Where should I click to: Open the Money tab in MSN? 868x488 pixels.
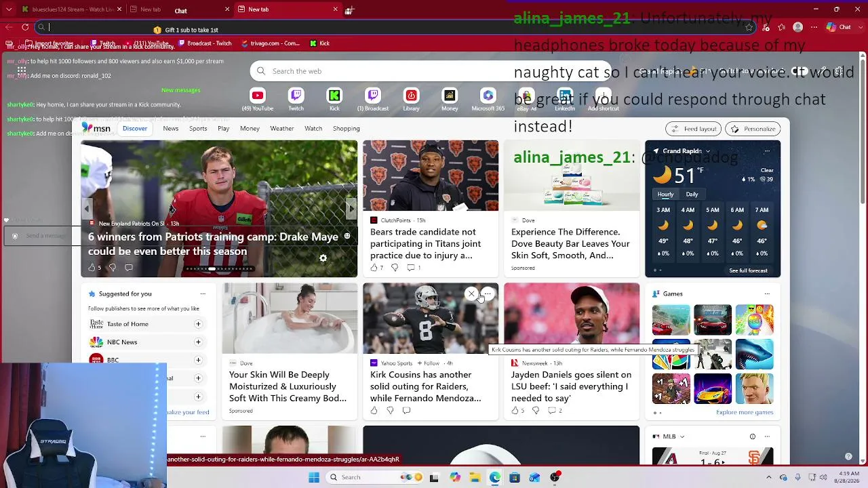250,128
